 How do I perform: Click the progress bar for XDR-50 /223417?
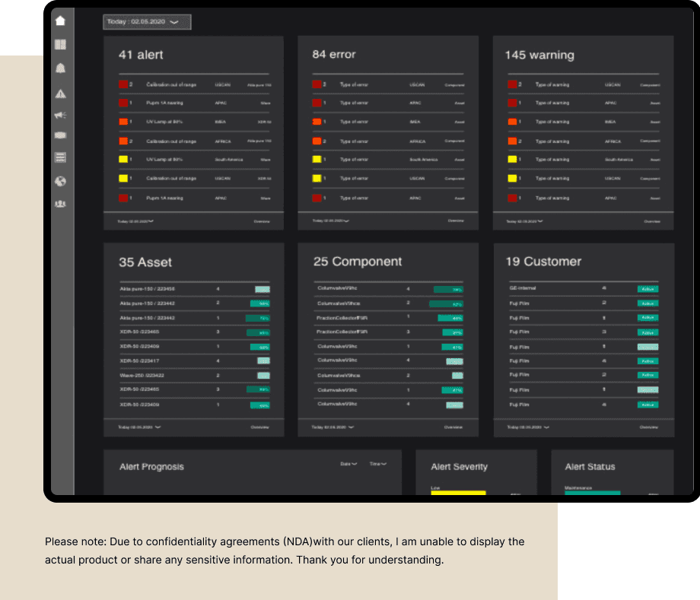(263, 361)
